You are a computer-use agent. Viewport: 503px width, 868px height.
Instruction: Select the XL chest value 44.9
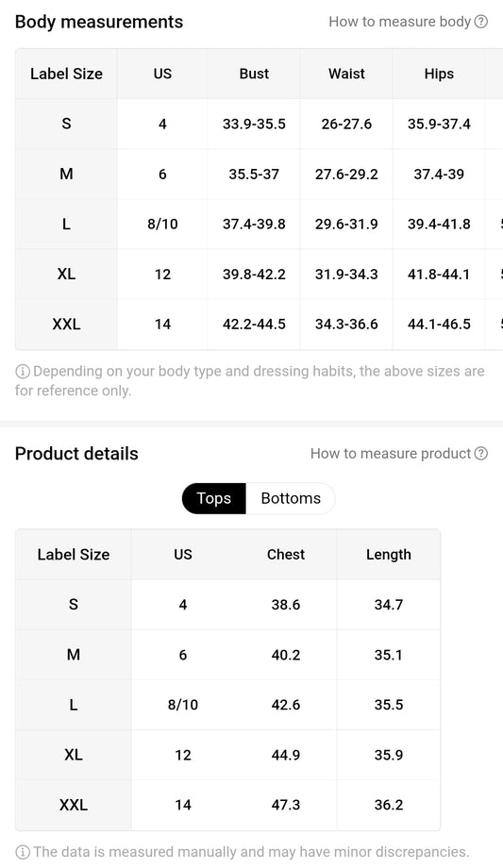point(285,755)
